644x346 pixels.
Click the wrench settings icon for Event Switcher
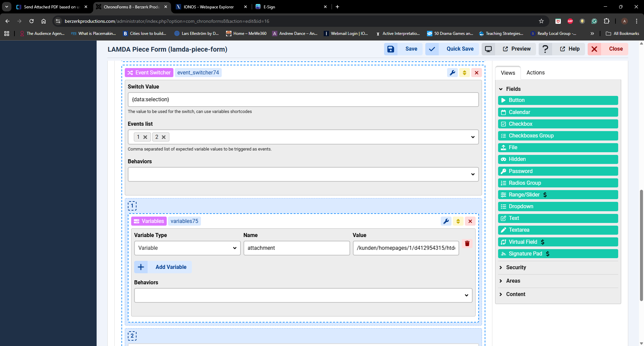pos(452,73)
